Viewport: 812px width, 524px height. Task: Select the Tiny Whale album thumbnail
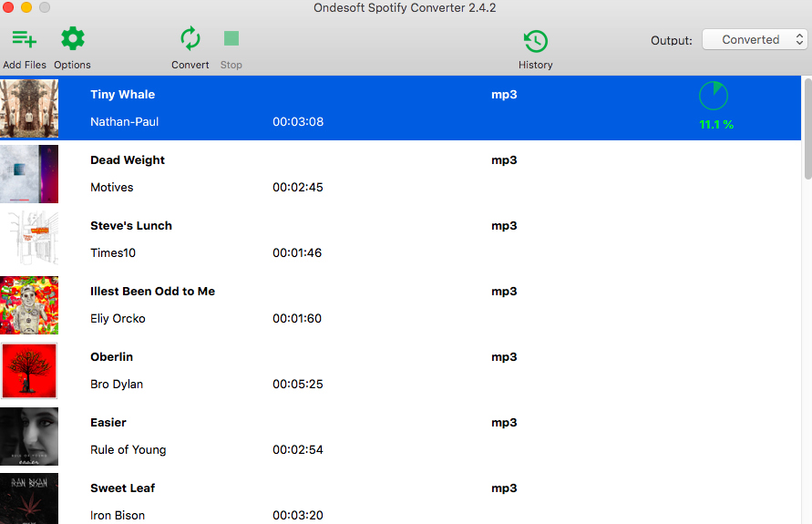[x=29, y=108]
